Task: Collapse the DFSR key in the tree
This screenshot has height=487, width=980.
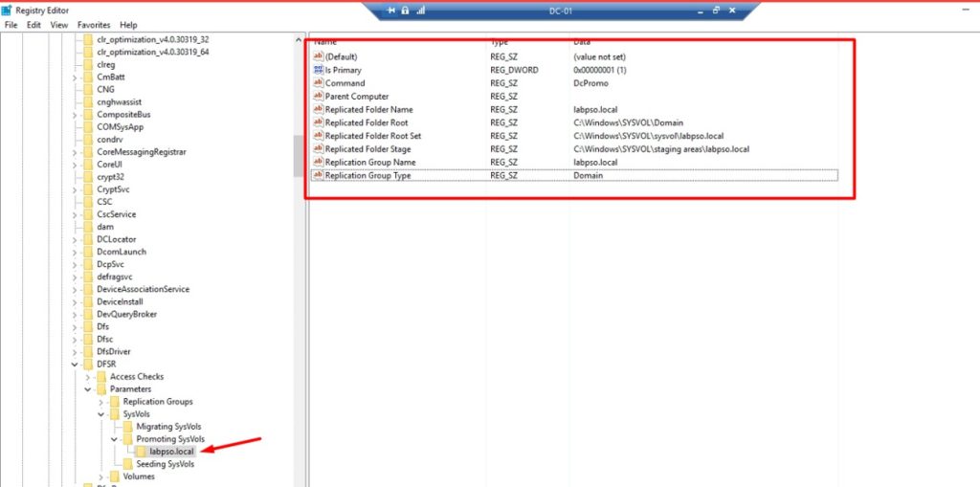Action: click(76, 365)
